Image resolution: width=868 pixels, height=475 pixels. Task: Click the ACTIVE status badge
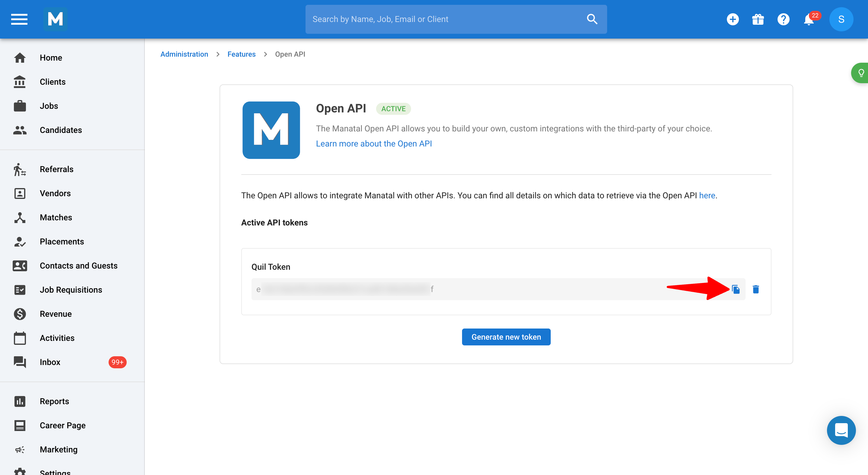[x=393, y=109]
